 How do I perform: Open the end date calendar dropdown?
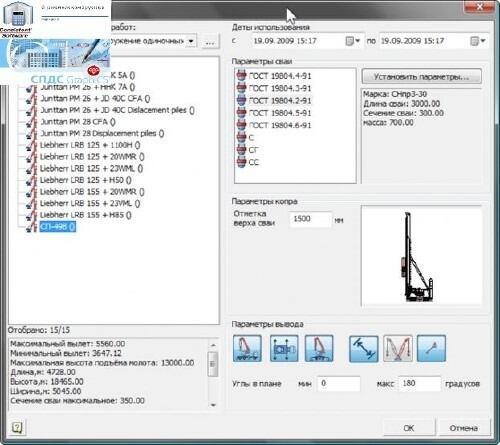[x=478, y=41]
